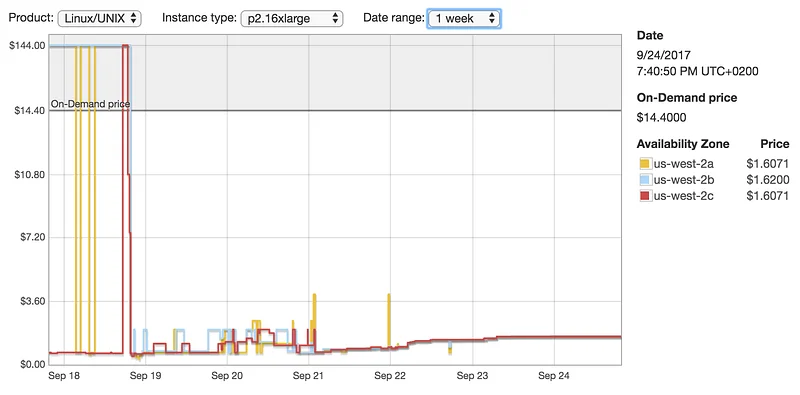Click the Sep 21 x-axis label
This screenshot has width=800, height=395.
(308, 377)
